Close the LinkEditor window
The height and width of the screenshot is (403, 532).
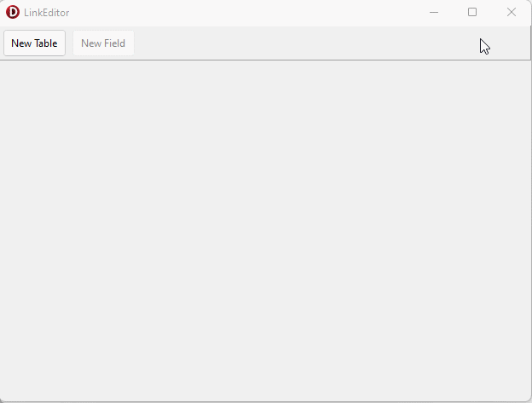coord(512,13)
